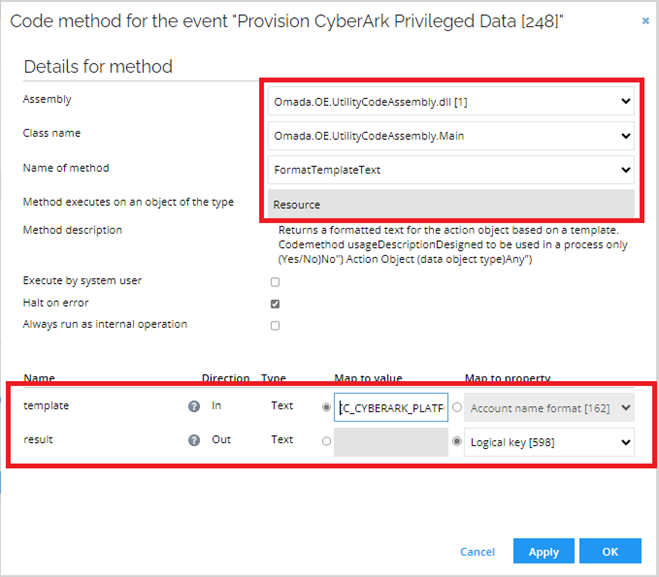
Task: Select template Map to property radio button
Action: click(457, 407)
